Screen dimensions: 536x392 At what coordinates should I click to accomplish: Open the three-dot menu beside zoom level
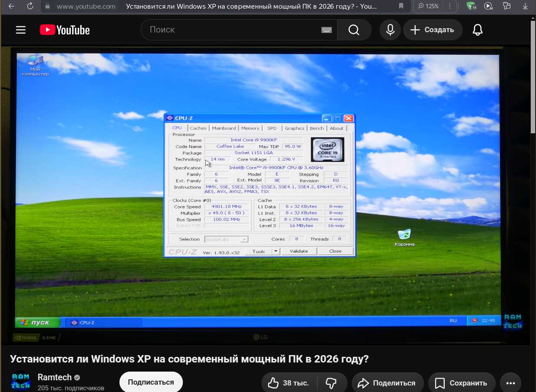click(450, 6)
